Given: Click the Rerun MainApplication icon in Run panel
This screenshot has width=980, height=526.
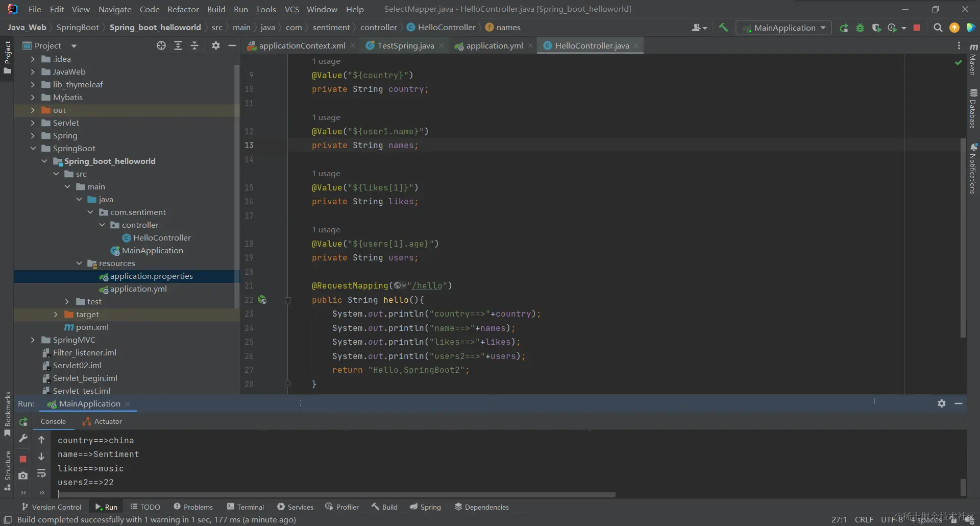Looking at the screenshot, I should [x=23, y=422].
